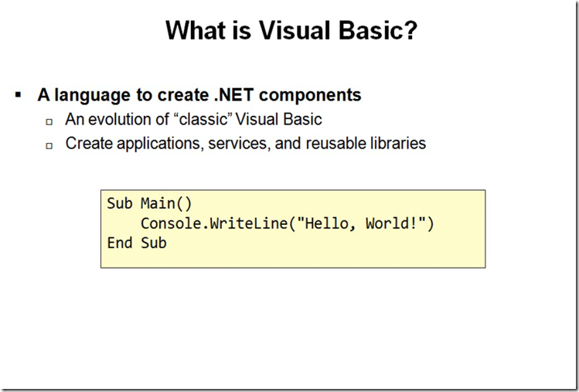Click the 'End Sub' code line
The height and width of the screenshot is (392, 579).
tap(137, 243)
